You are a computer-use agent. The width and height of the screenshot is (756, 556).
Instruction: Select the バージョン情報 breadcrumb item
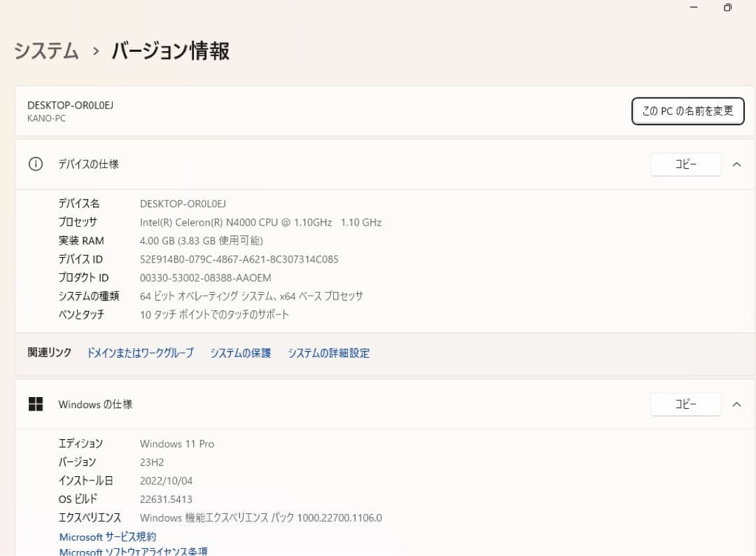point(170,51)
